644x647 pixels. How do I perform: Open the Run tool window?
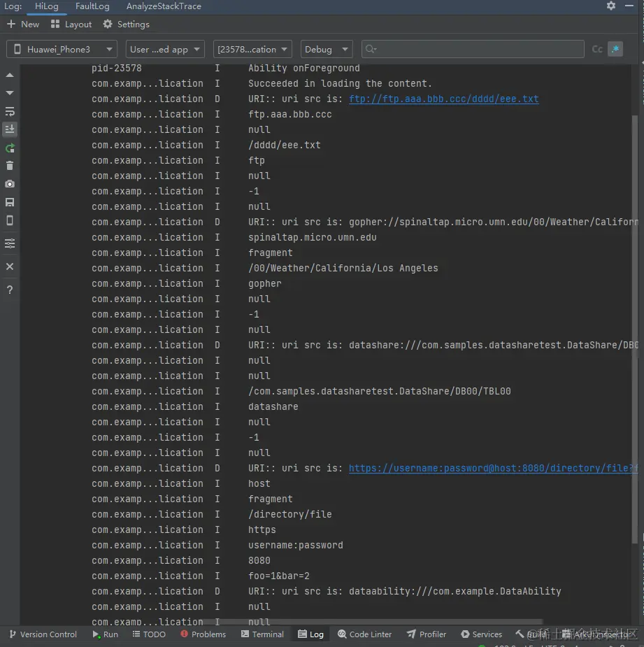(105, 634)
